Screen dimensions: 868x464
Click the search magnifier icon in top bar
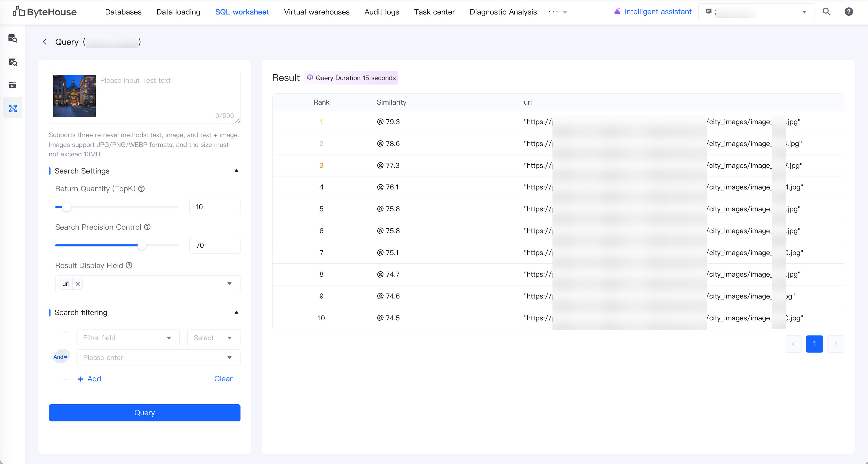point(826,12)
